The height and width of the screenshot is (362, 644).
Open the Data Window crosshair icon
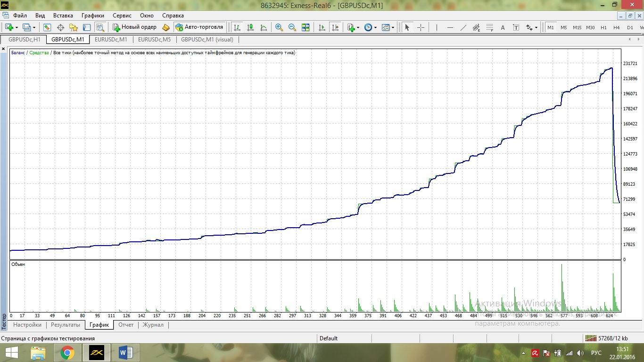pyautogui.click(x=60, y=27)
